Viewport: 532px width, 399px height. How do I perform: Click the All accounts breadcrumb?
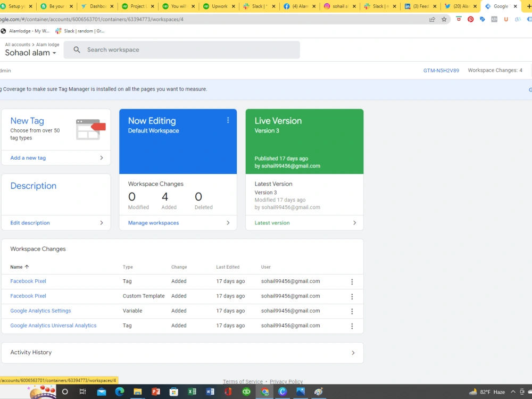click(18, 45)
